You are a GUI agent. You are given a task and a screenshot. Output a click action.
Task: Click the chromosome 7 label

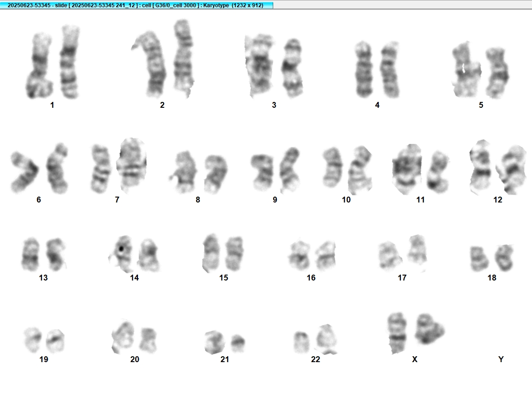click(x=117, y=200)
